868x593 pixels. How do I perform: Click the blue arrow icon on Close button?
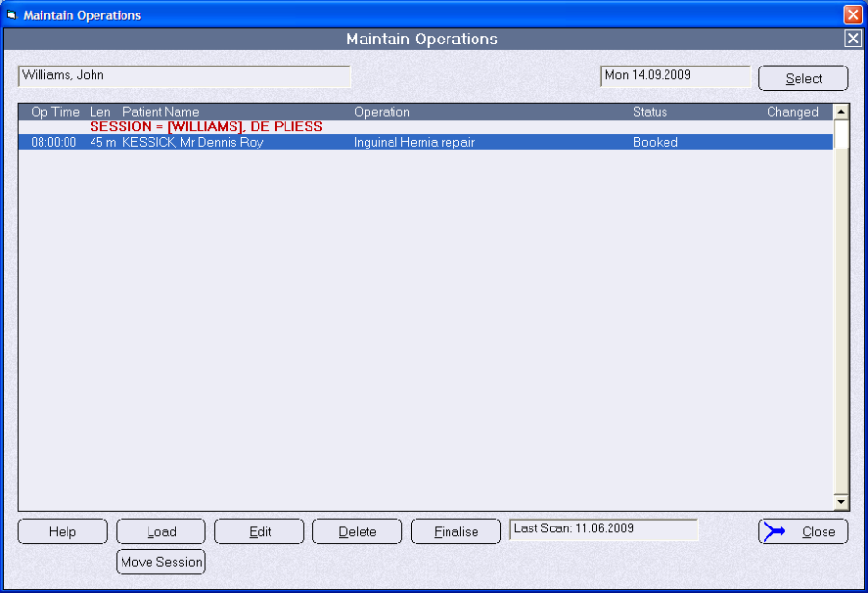coord(773,531)
